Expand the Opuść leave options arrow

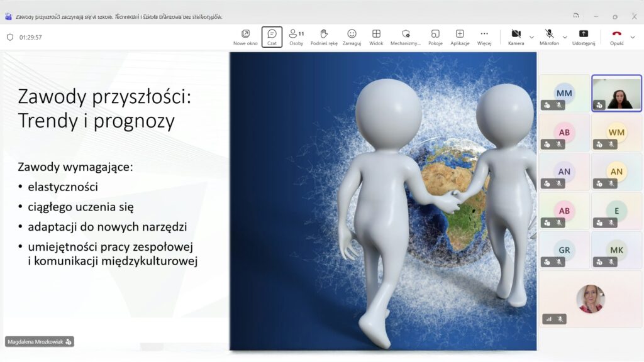point(632,37)
